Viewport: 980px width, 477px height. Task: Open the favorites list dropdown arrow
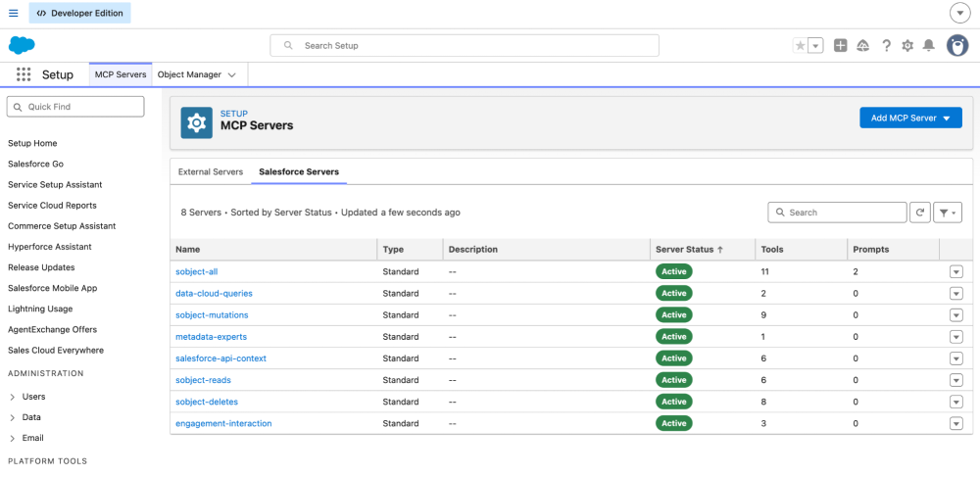pos(815,46)
